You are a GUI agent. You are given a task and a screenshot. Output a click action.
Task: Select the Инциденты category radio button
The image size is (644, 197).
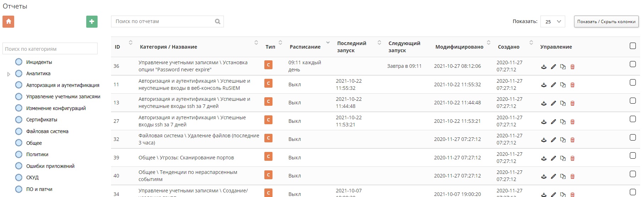pos(19,62)
